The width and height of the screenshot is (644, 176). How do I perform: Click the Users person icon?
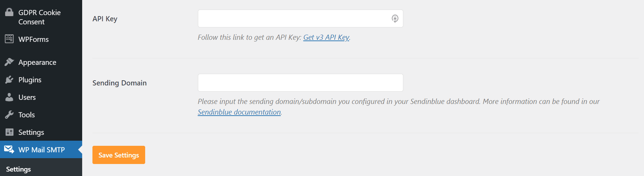9,97
